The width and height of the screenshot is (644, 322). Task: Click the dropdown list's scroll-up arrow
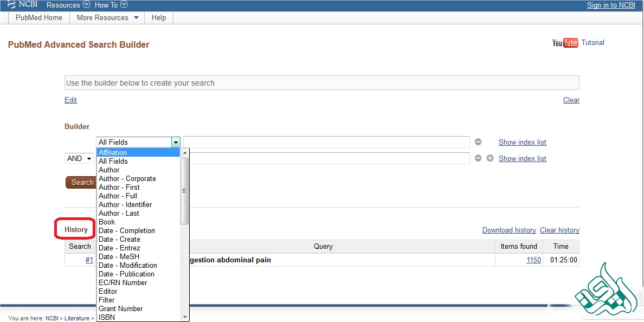[185, 152]
